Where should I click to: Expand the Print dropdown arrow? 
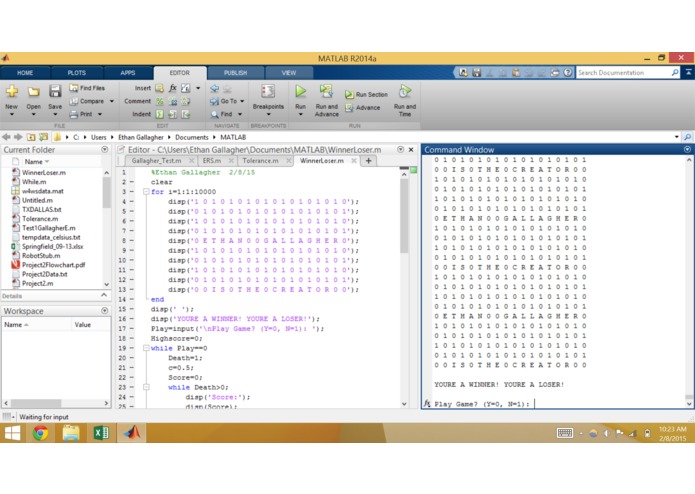pos(100,114)
